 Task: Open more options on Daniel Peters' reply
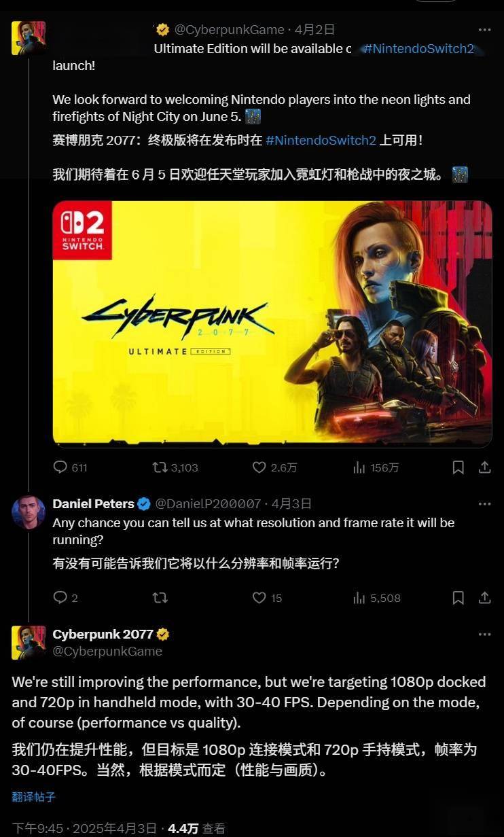click(484, 503)
